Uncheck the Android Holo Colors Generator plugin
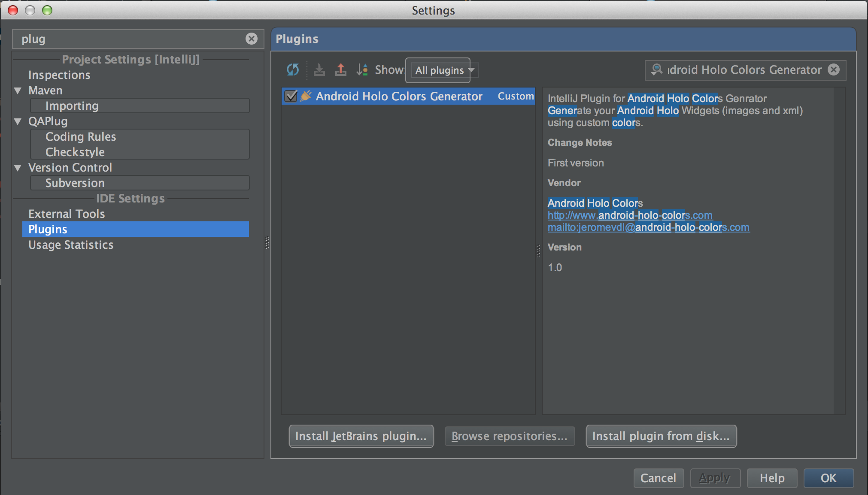 click(x=291, y=96)
